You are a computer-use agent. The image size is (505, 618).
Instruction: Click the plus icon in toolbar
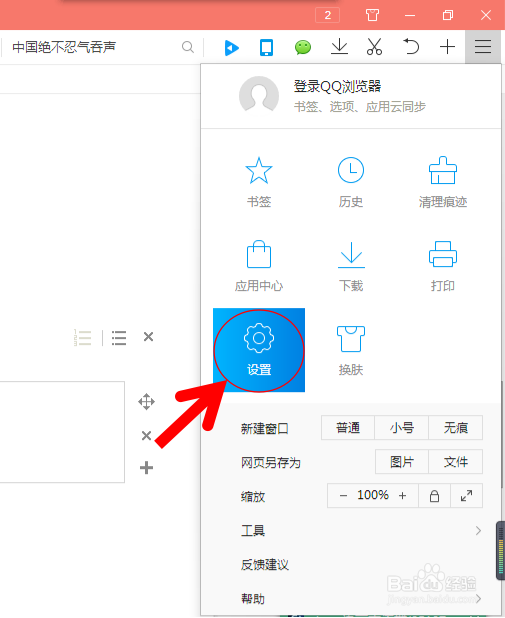(x=447, y=47)
